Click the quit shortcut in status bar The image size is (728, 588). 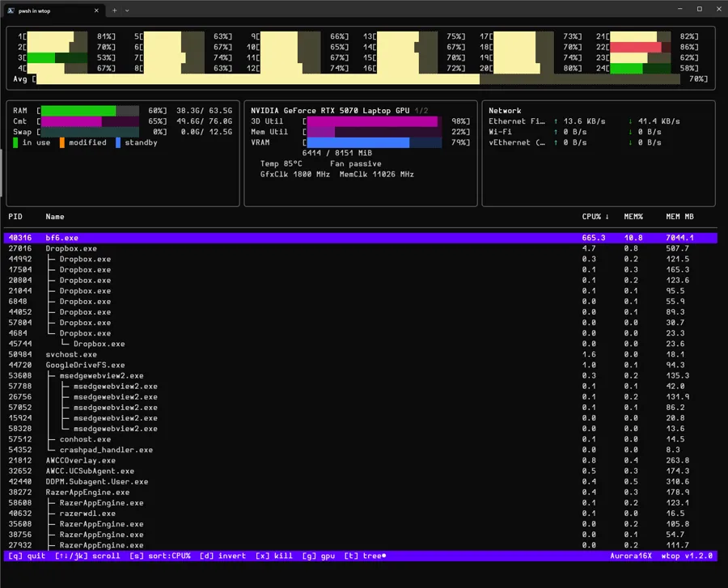(x=27, y=556)
